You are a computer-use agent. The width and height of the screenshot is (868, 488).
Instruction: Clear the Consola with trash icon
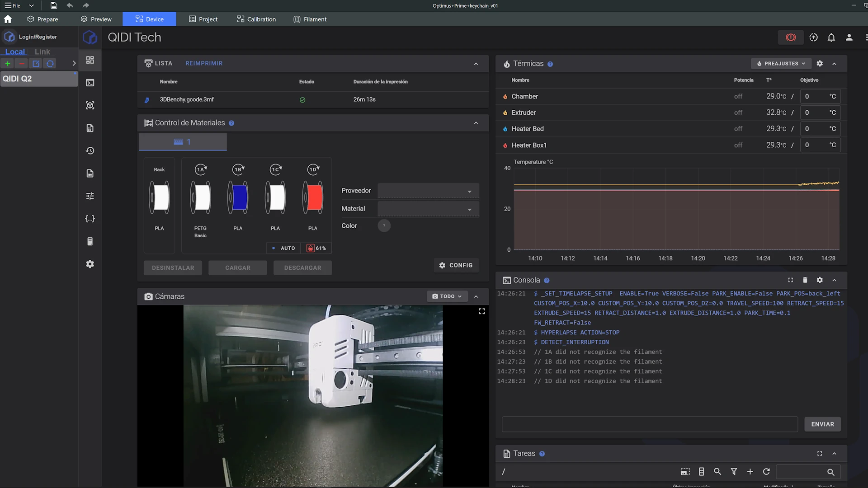[805, 280]
